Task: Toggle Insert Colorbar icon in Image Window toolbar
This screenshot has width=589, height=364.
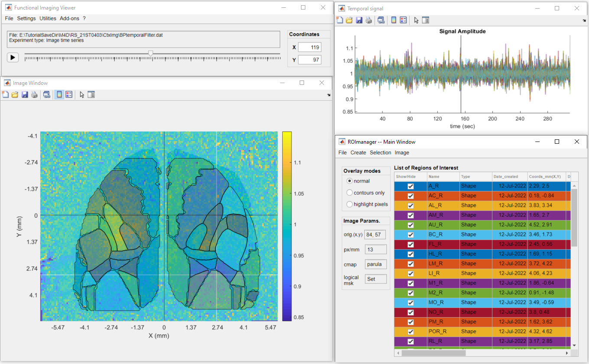Action: click(x=59, y=95)
